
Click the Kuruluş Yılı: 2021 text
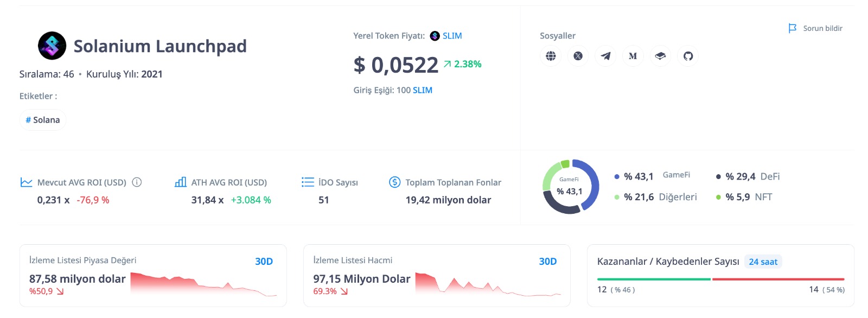tap(124, 74)
